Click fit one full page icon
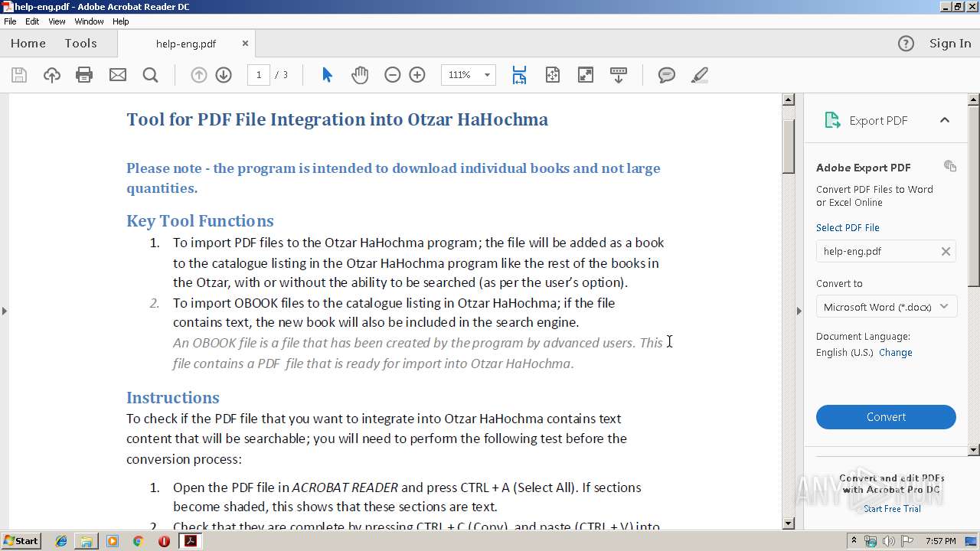 tap(553, 75)
